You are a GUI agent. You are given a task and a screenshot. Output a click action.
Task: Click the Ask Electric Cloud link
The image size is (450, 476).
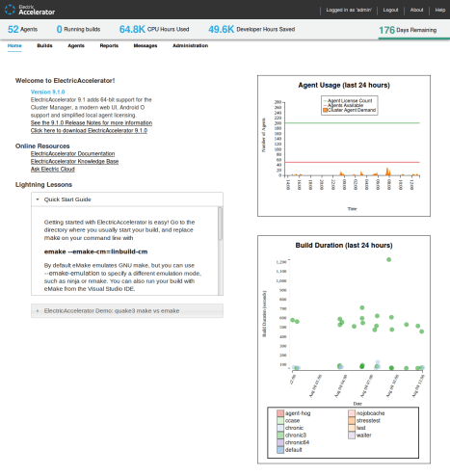[53, 169]
